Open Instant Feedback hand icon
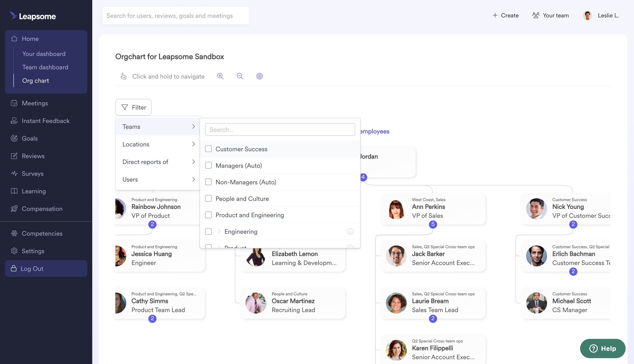 14,121
